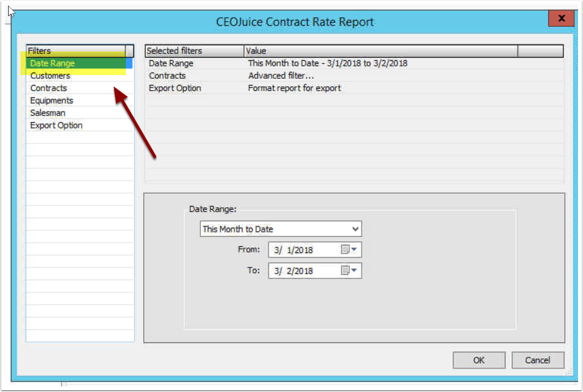583x392 pixels.
Task: Select the Customers filter
Action: [79, 76]
